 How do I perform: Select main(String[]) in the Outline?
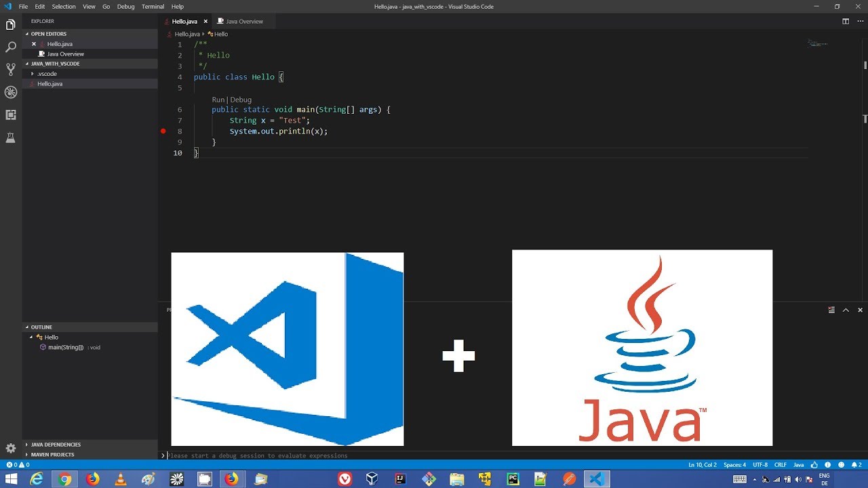(66, 348)
